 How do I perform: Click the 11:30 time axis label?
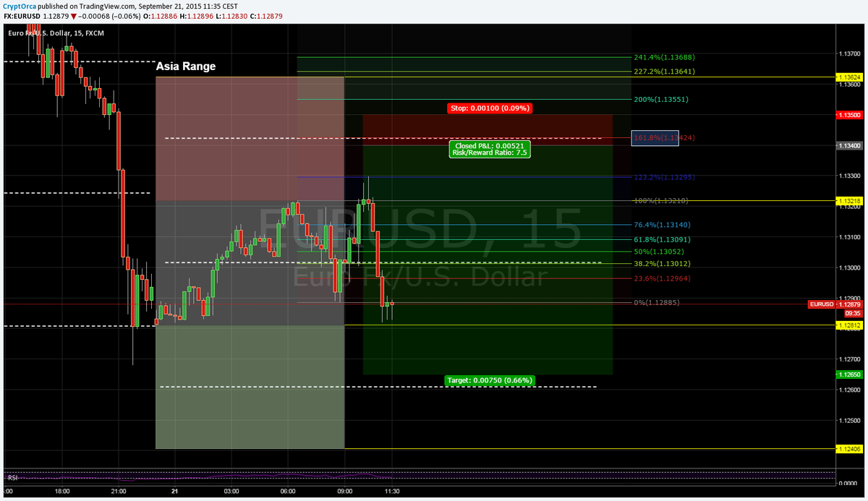391,492
